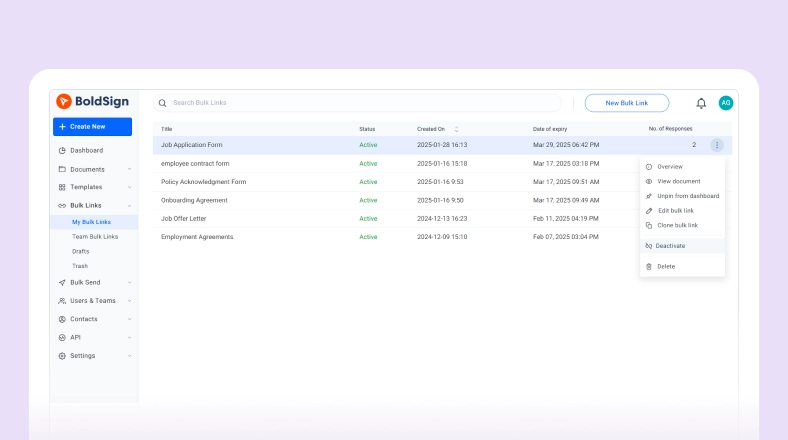Click the 2025-01-28 16:13 created date
The image size is (788, 440).
pyautogui.click(x=442, y=145)
